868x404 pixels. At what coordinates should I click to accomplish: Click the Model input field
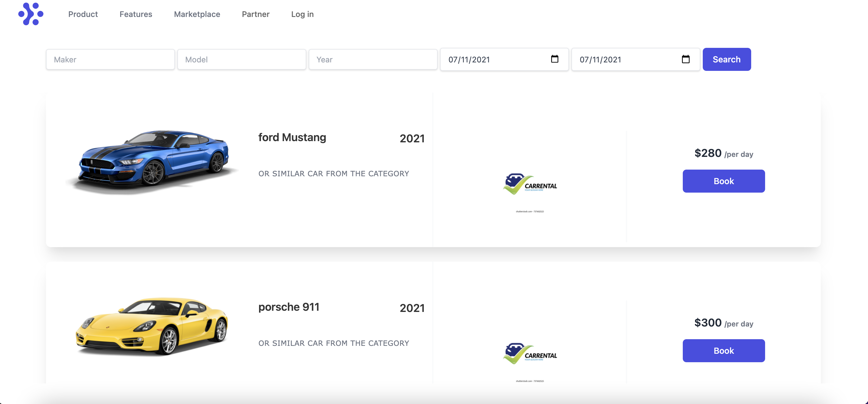(x=242, y=59)
